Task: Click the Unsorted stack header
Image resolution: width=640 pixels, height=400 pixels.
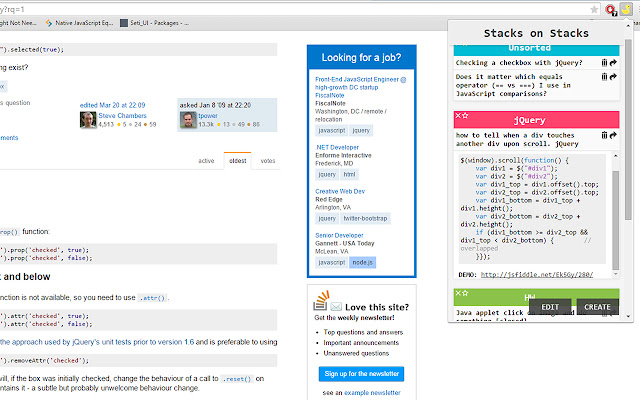Action: tap(536, 49)
